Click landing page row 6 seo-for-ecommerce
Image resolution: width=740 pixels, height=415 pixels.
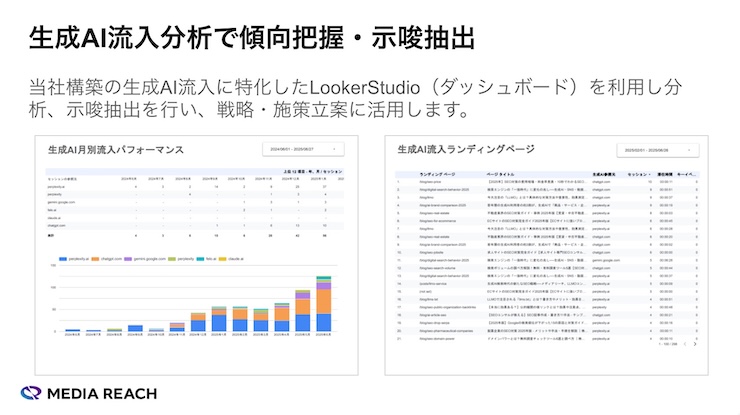click(x=547, y=221)
